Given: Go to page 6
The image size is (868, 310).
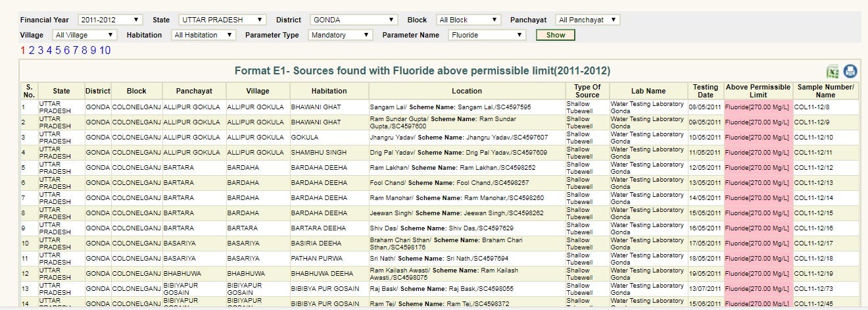Looking at the screenshot, I should [x=67, y=50].
